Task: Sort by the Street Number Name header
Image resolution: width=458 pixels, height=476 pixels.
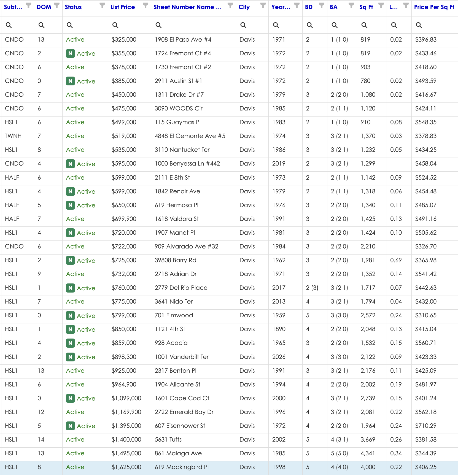Action: 187,7
